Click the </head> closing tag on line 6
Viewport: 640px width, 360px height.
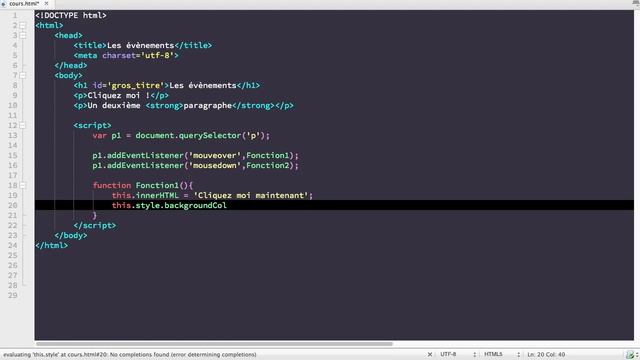(x=71, y=65)
